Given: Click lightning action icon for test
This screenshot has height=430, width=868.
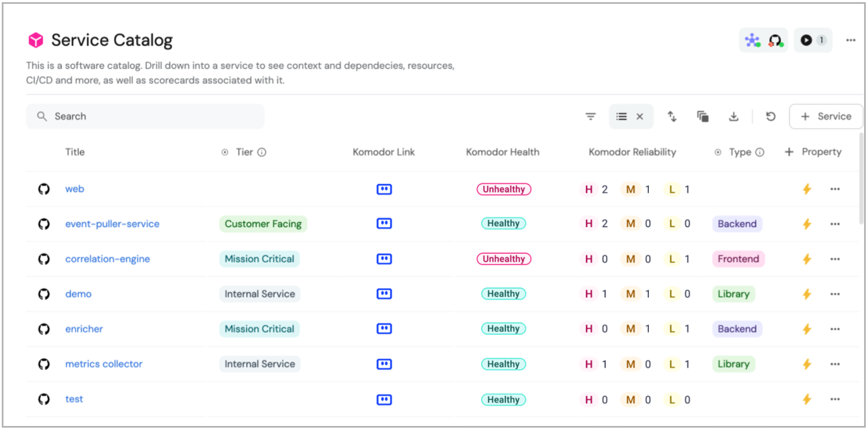Looking at the screenshot, I should click(x=807, y=400).
